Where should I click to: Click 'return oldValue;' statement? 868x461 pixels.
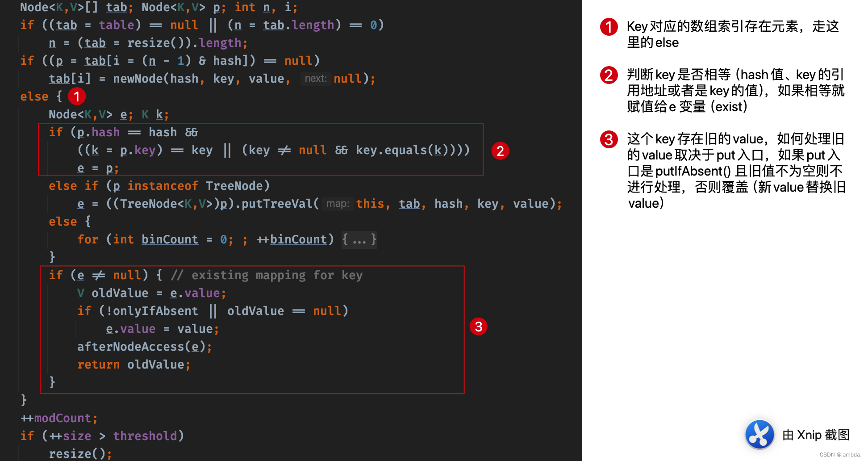pos(134,365)
